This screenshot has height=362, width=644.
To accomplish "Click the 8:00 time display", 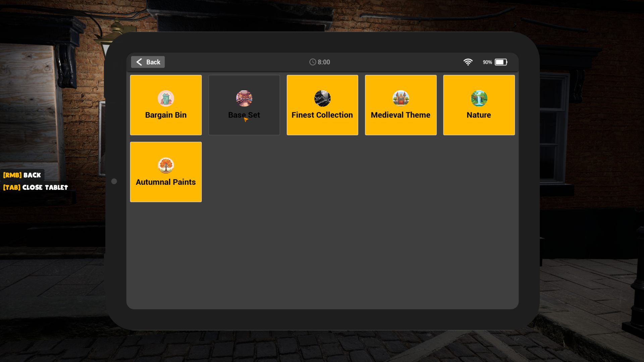I will click(x=324, y=62).
